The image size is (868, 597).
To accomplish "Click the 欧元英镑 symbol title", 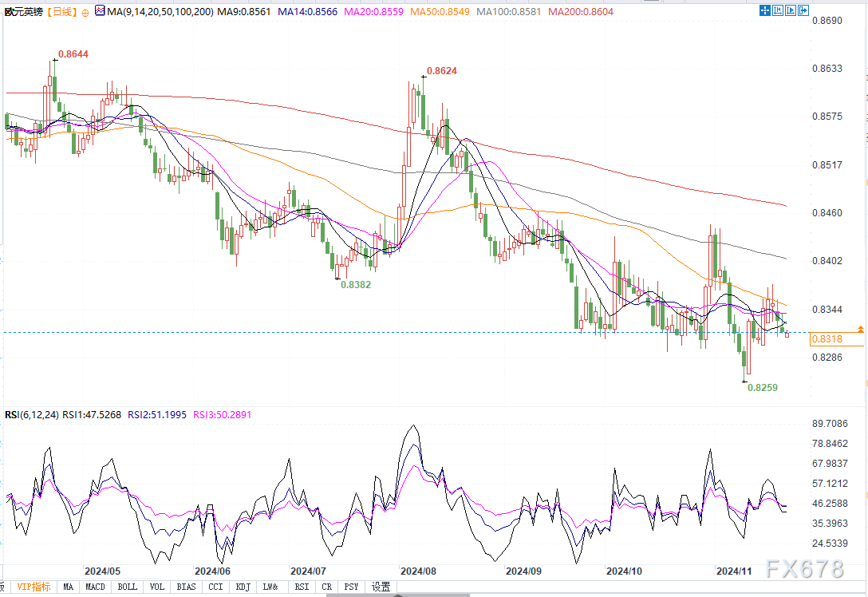I will [22, 12].
